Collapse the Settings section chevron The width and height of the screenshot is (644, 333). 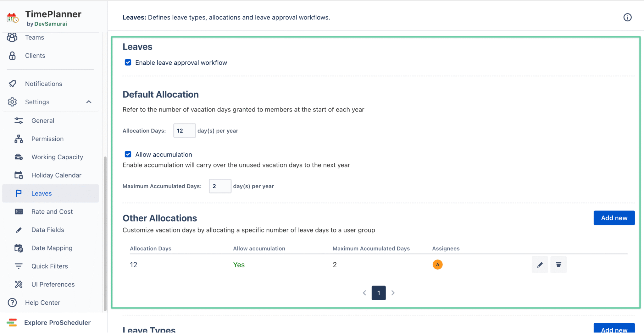click(x=89, y=102)
